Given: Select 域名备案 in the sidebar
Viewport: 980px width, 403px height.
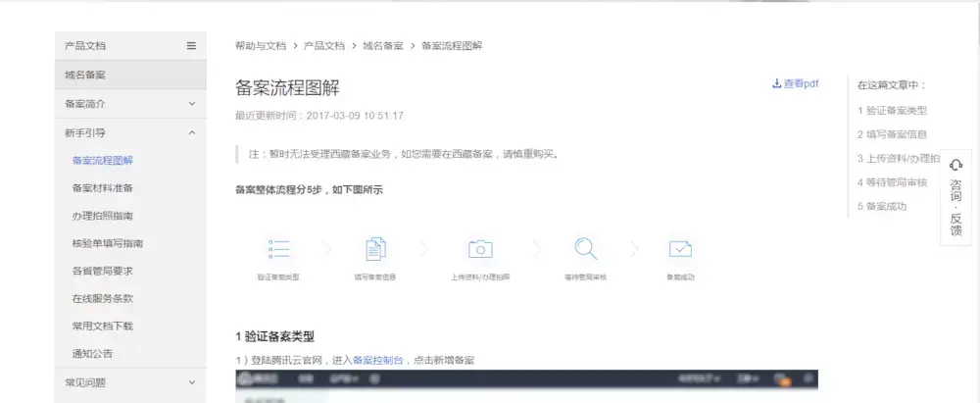Looking at the screenshot, I should pyautogui.click(x=130, y=76).
